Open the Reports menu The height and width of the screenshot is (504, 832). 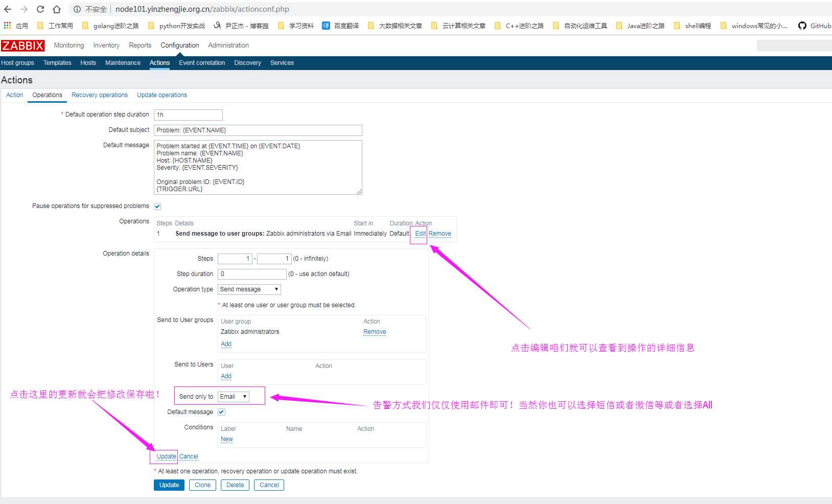[140, 45]
